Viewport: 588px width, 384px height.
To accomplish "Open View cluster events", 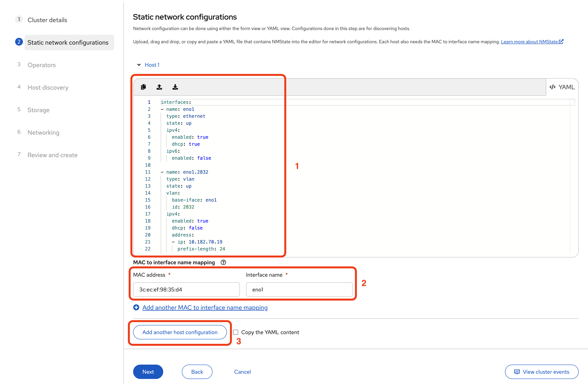I will (542, 372).
